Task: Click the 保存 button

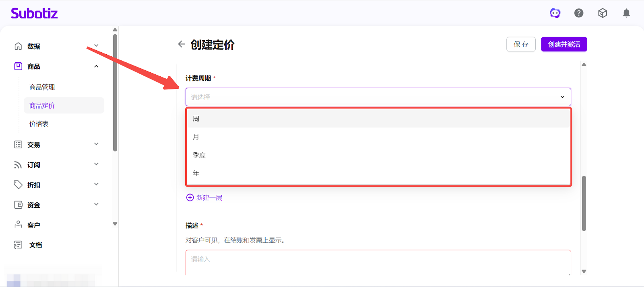Action: 521,44
